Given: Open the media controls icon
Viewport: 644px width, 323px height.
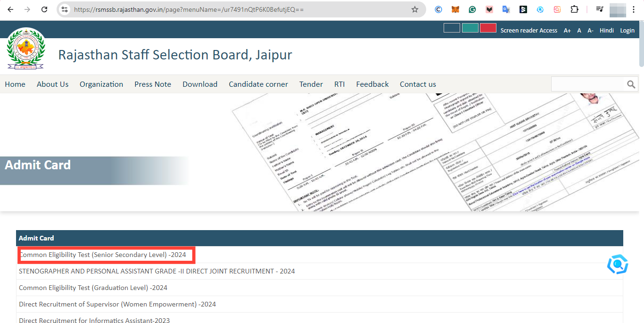Looking at the screenshot, I should point(600,9).
